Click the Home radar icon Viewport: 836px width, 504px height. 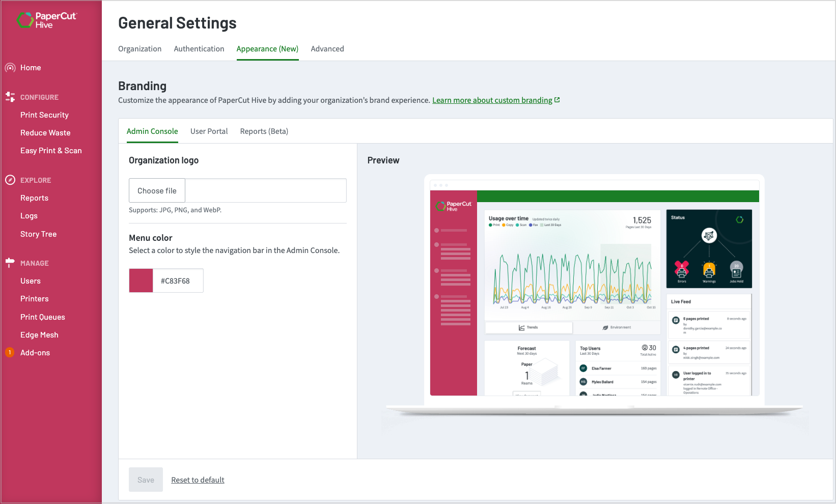coord(10,68)
